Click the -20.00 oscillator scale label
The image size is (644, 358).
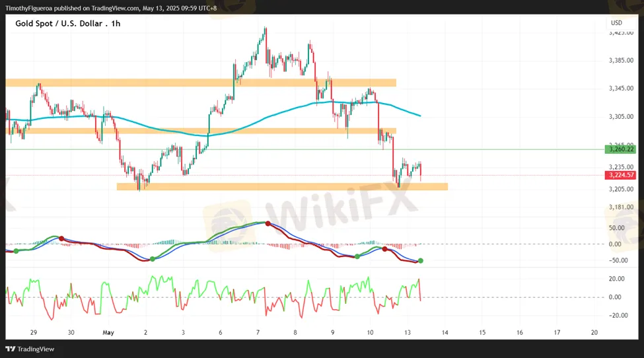coord(618,315)
